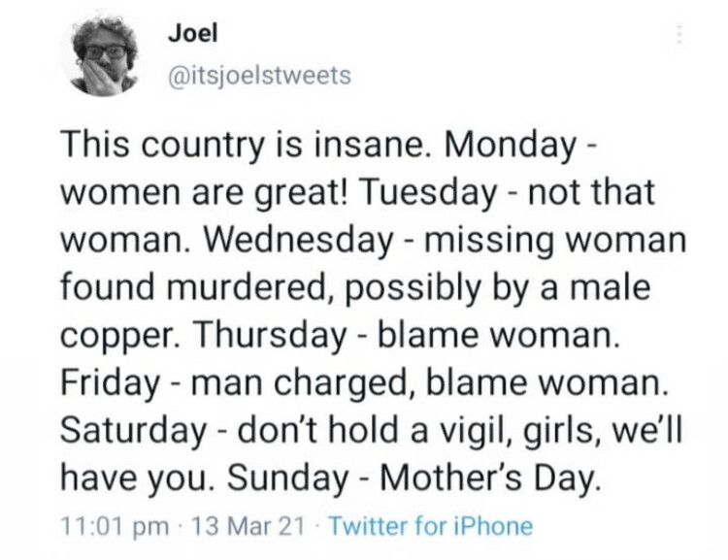
Task: Click the @itsjoelstweets handle
Action: point(260,76)
